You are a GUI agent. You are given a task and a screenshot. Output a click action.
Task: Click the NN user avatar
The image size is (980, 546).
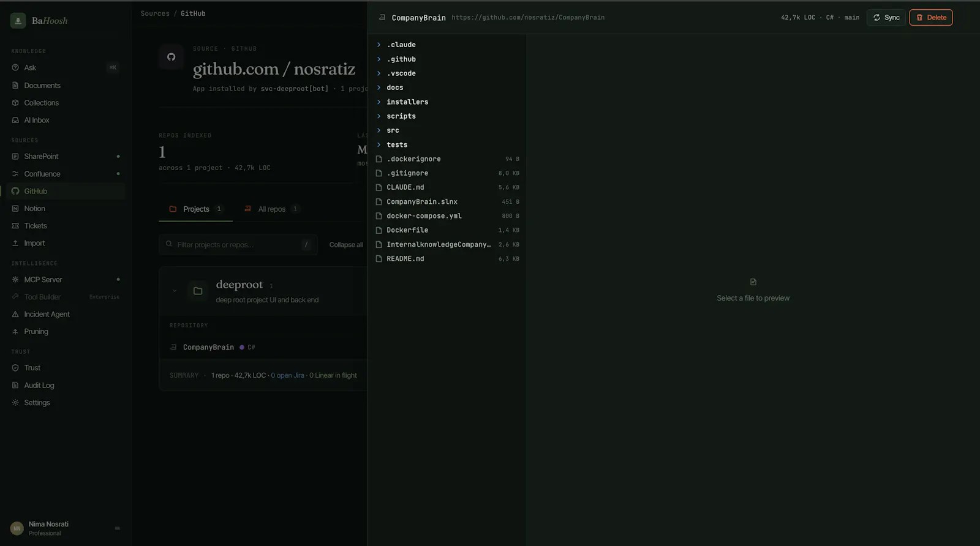(x=17, y=528)
